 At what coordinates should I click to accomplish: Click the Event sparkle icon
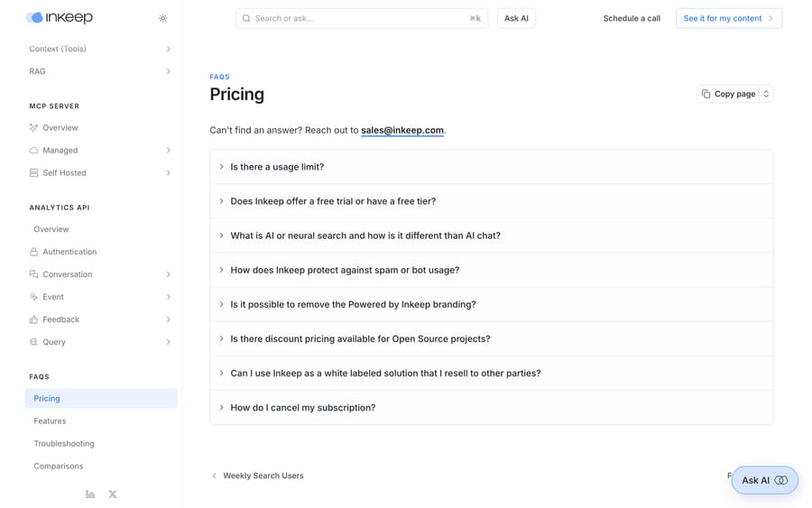tap(33, 297)
